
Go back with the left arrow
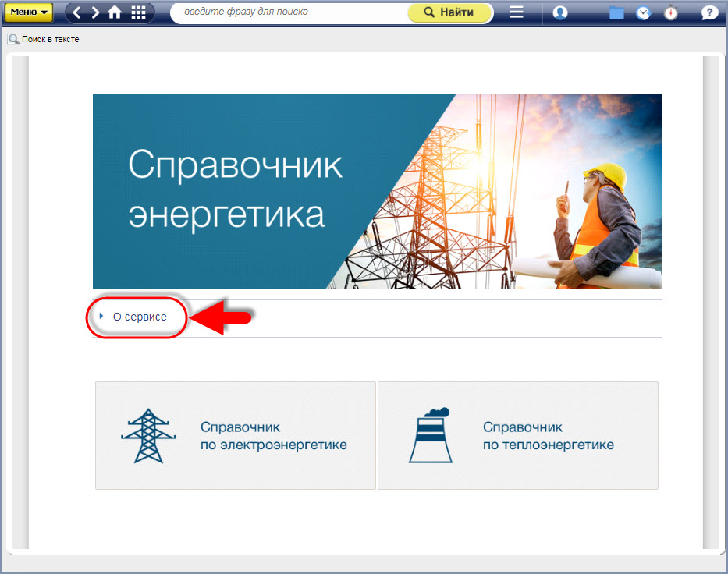pyautogui.click(x=77, y=12)
